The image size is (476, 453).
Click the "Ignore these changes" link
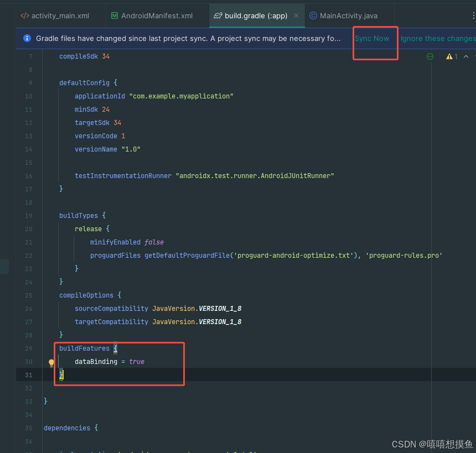437,38
